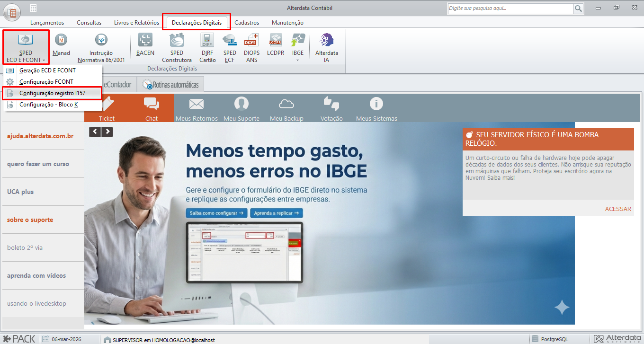Switch to the Manutenção ribbon tab
The height and width of the screenshot is (344, 644).
(x=287, y=22)
